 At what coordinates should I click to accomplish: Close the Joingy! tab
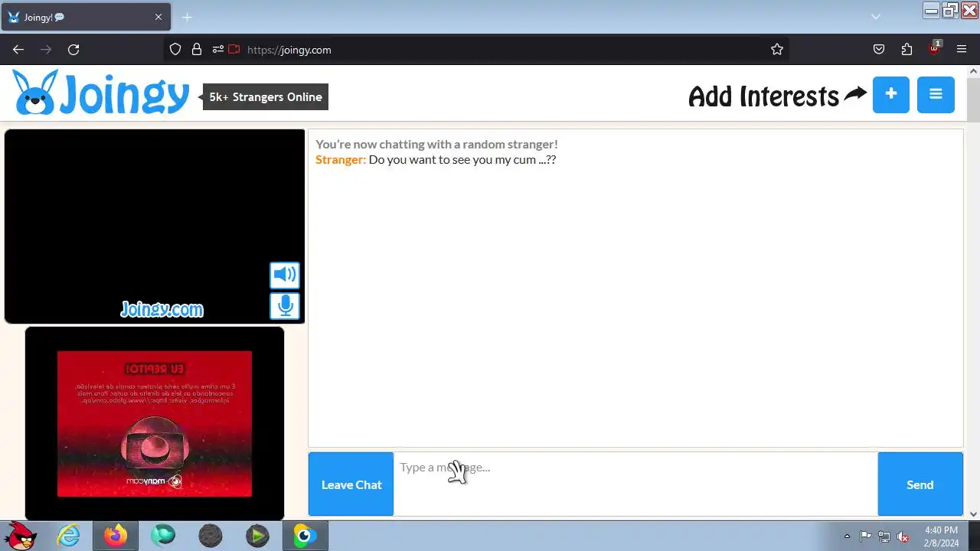pyautogui.click(x=158, y=17)
